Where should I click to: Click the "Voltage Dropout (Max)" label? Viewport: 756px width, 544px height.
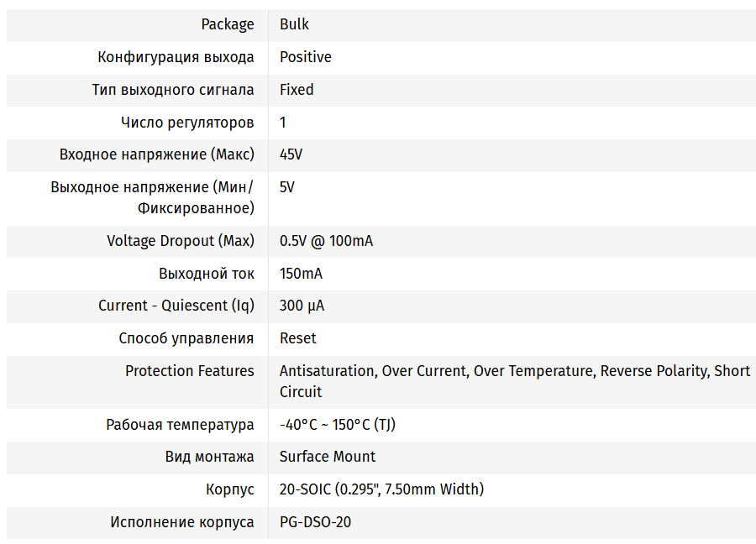pyautogui.click(x=180, y=241)
